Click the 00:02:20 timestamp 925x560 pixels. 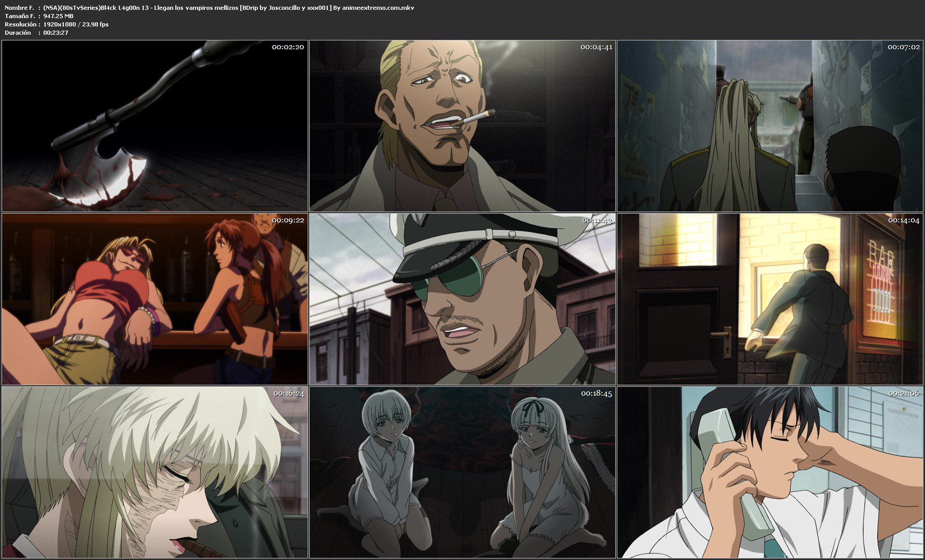point(288,47)
